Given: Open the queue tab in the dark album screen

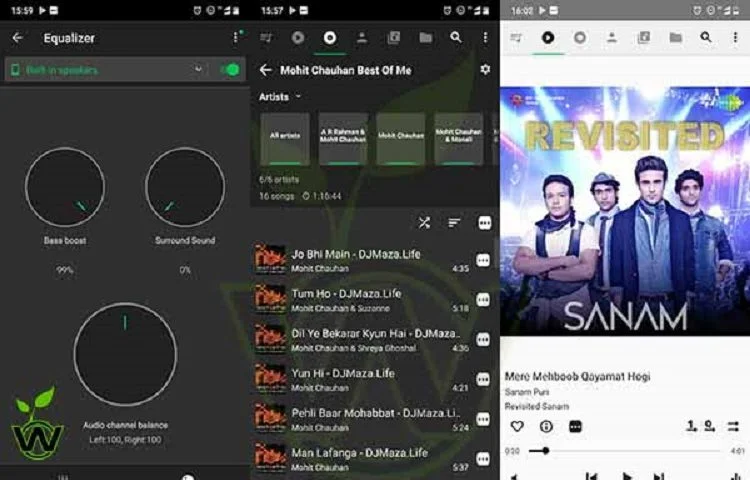Looking at the screenshot, I should tap(266, 38).
